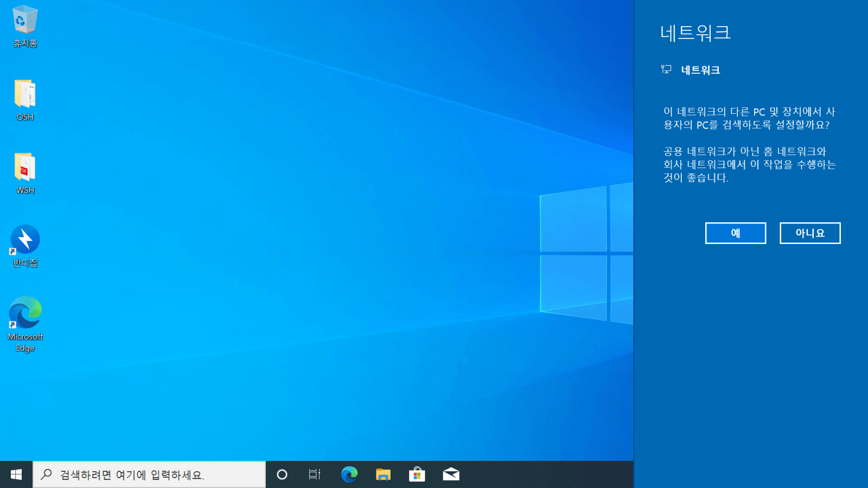Open the Mail app from taskbar
The width and height of the screenshot is (868, 488).
coord(451,474)
